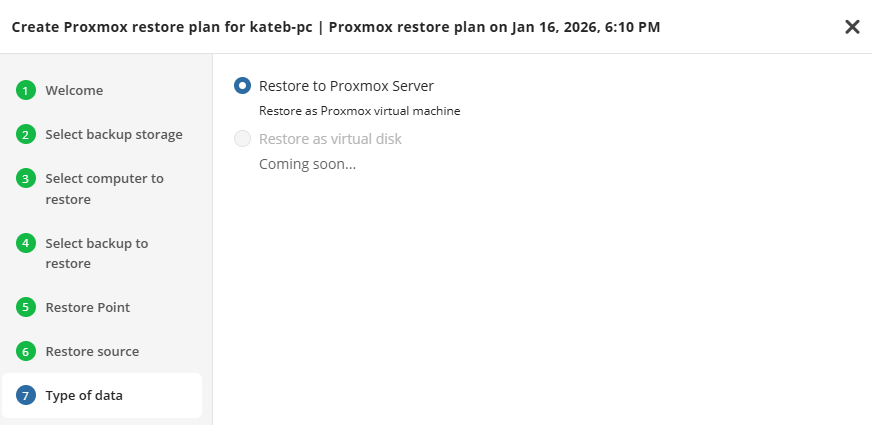
Task: Click the green step 2 circle icon
Action: [26, 135]
